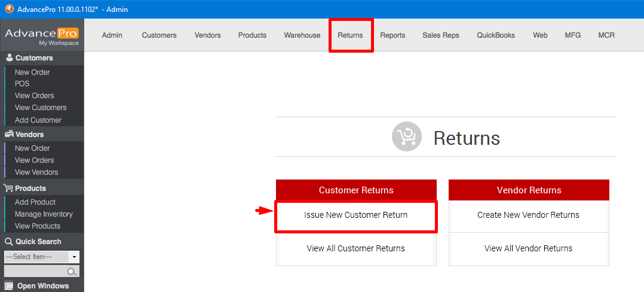Click the AdvancePro logo in sidebar
Viewport: 644px width, 292px height.
(42, 35)
